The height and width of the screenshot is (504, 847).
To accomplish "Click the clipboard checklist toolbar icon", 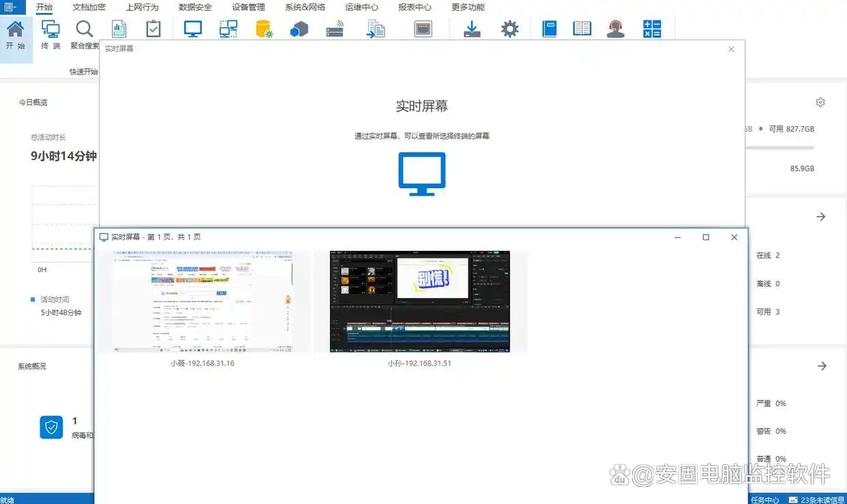I will pyautogui.click(x=153, y=29).
